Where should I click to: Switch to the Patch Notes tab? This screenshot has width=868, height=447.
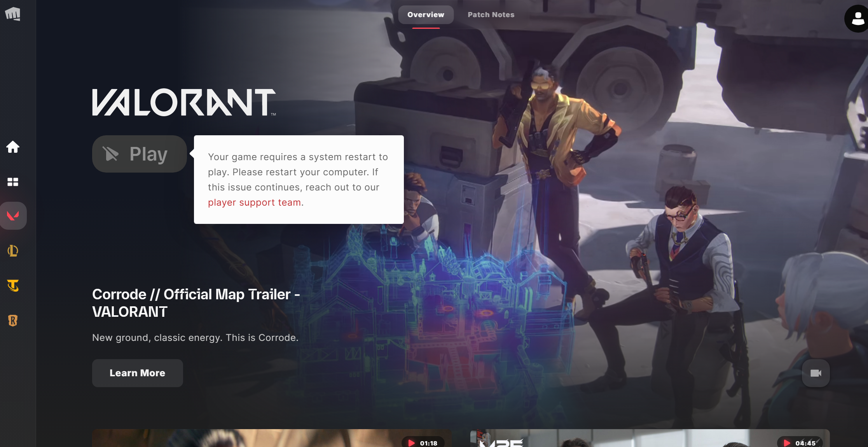[491, 15]
